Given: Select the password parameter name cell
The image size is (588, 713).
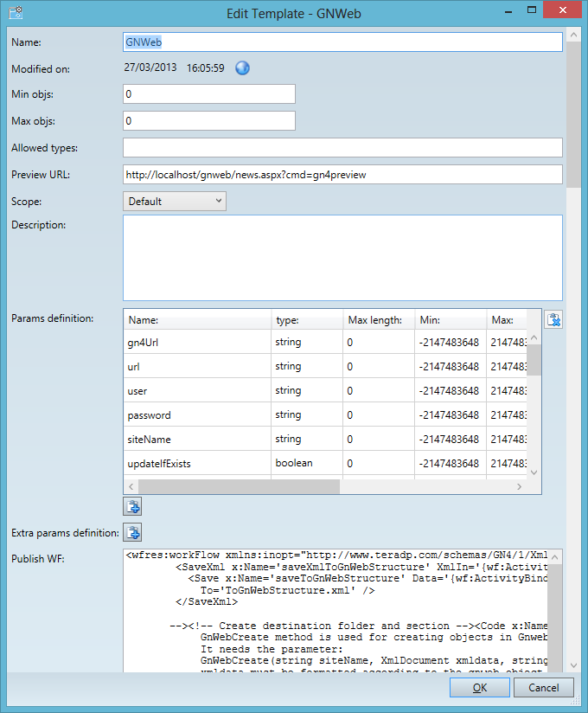Looking at the screenshot, I should pos(197,414).
